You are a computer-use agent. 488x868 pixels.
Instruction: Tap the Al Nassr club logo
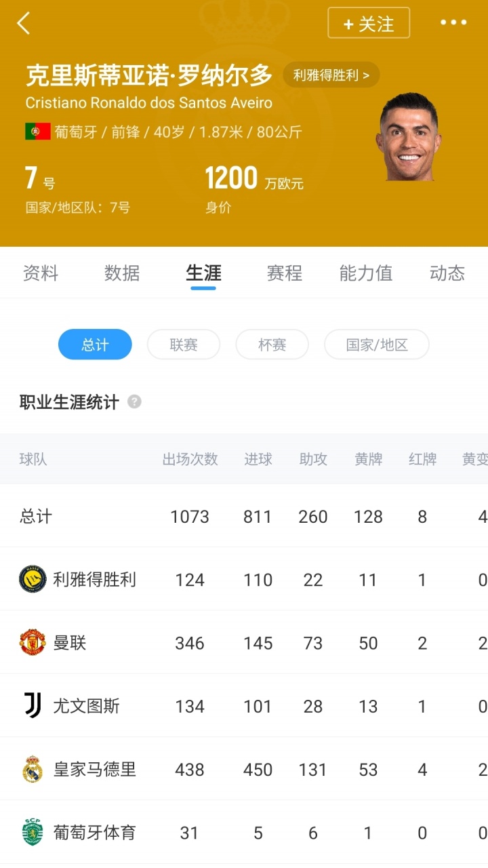pos(32,580)
